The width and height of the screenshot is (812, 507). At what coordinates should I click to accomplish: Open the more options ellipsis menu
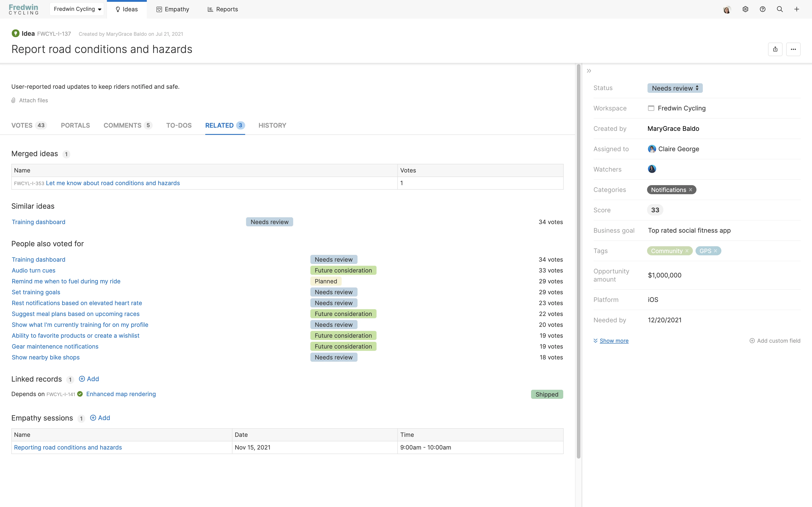pyautogui.click(x=793, y=49)
